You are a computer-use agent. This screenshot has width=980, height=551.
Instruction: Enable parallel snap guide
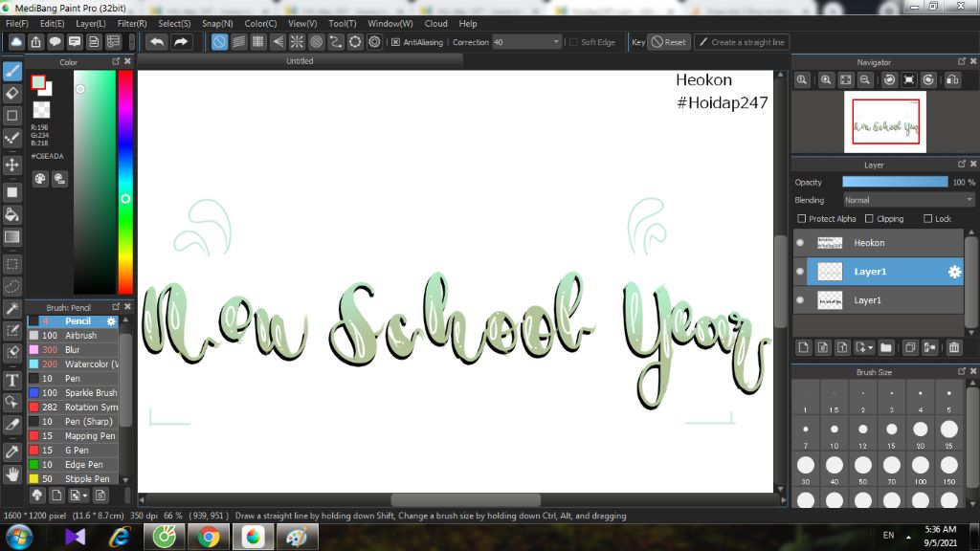(238, 42)
